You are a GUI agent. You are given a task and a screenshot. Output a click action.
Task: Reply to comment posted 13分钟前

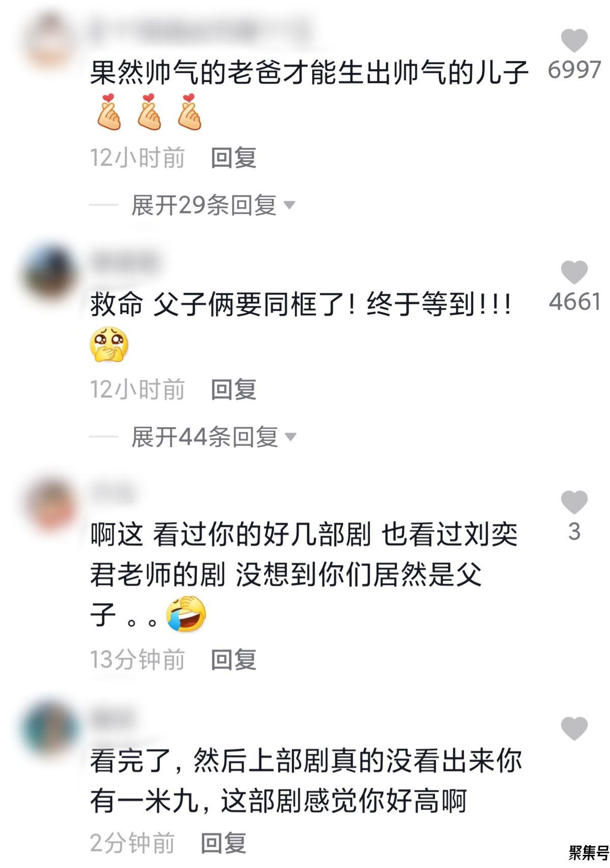tap(233, 660)
